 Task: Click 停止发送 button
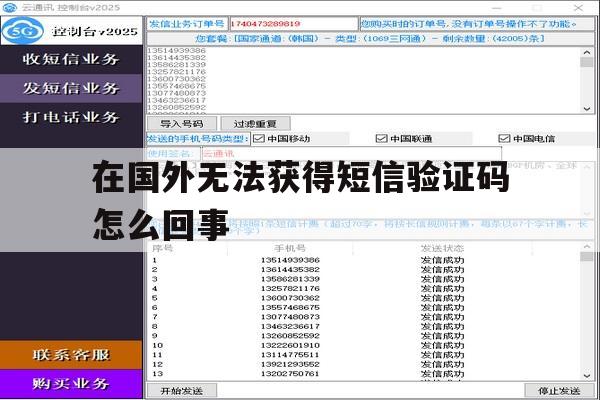pyautogui.click(x=559, y=391)
